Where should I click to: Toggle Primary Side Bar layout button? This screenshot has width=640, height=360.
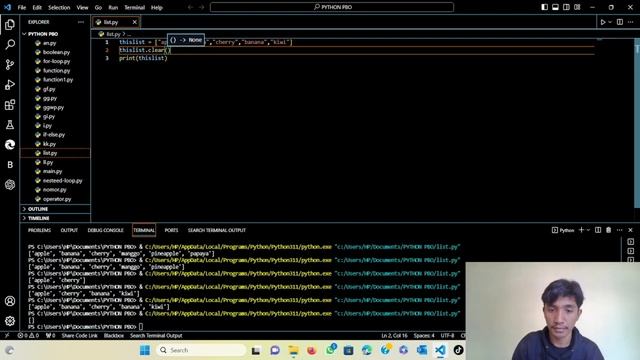tap(544, 7)
